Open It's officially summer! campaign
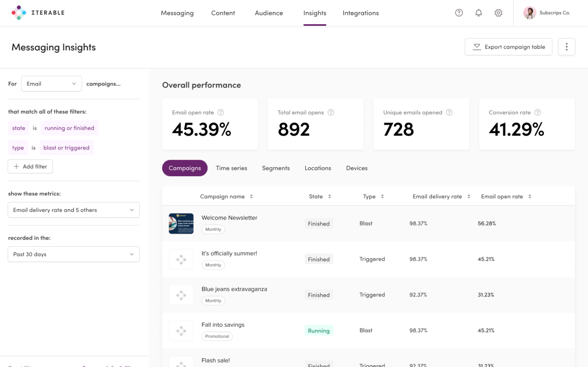Viewport: 588px width, 367px height. point(229,253)
